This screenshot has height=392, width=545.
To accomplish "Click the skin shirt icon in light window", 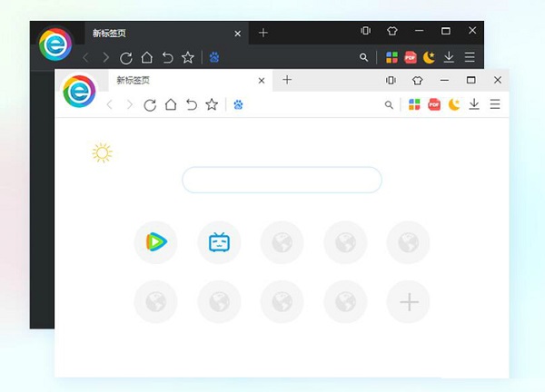I will click(417, 80).
